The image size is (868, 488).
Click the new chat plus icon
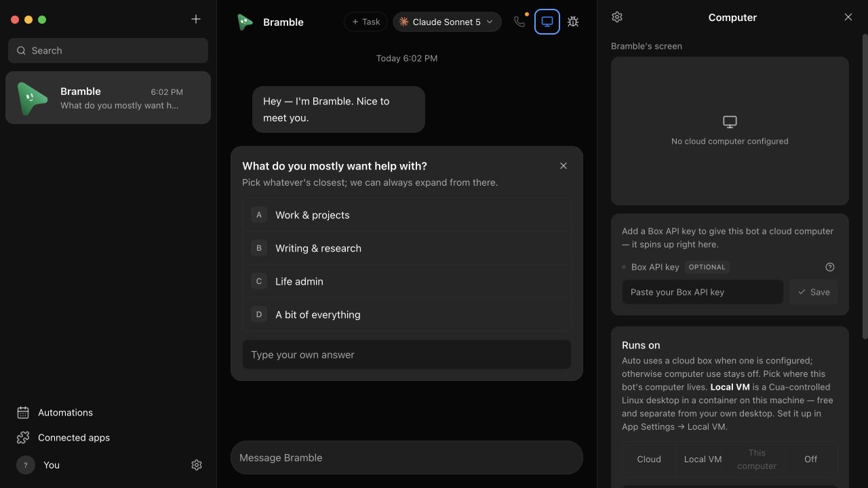[x=196, y=19]
